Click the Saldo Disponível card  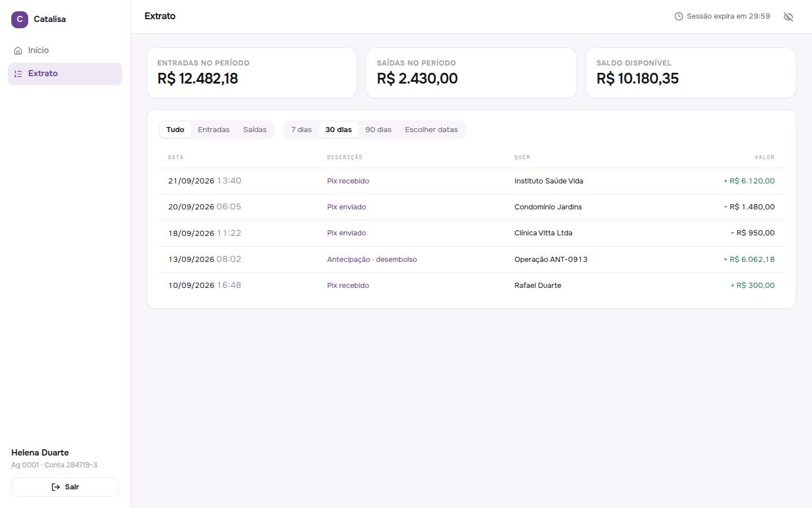tap(691, 73)
